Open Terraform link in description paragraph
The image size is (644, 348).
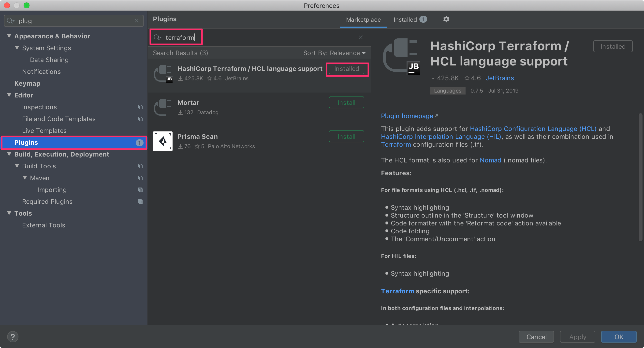coord(396,144)
